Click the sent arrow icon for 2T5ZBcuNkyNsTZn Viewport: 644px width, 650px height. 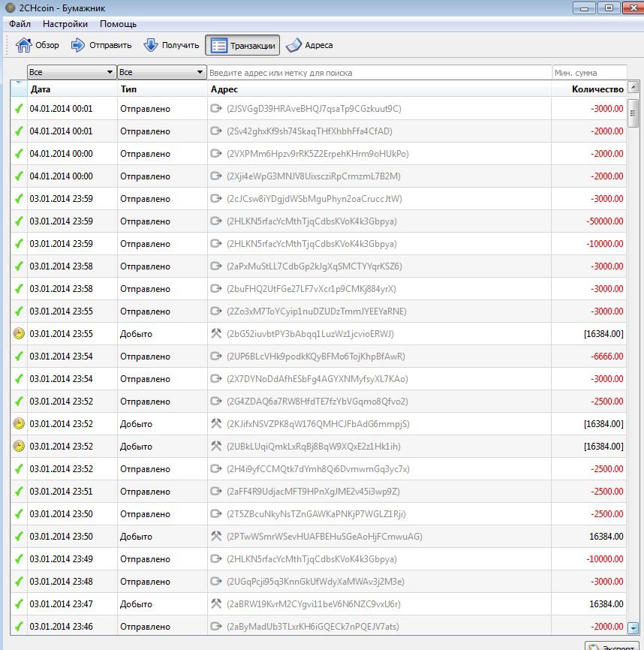(x=216, y=513)
